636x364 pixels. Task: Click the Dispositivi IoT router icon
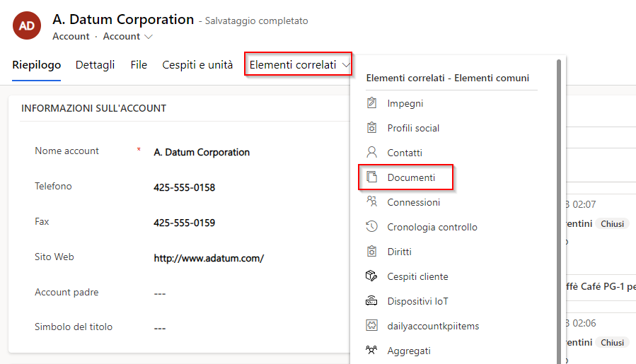[371, 301]
